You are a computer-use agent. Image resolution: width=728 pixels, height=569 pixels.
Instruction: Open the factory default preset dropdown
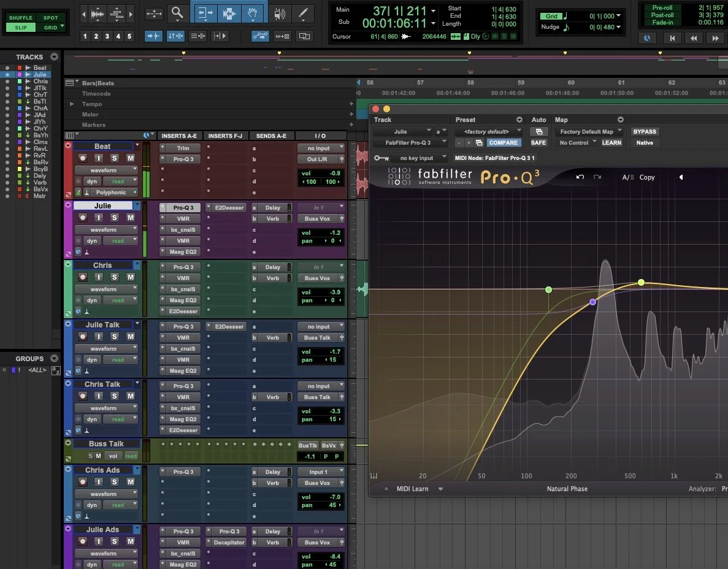pos(488,131)
